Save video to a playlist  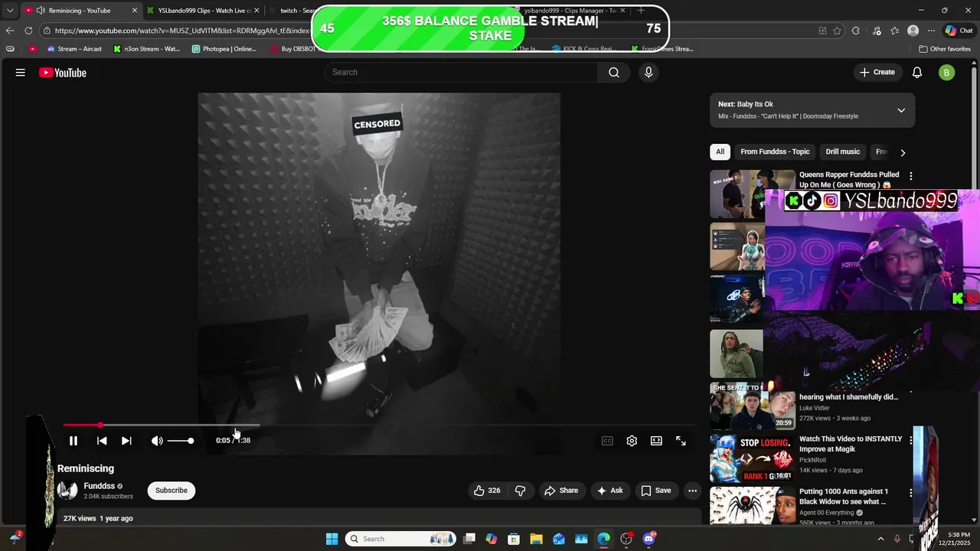[x=656, y=491]
